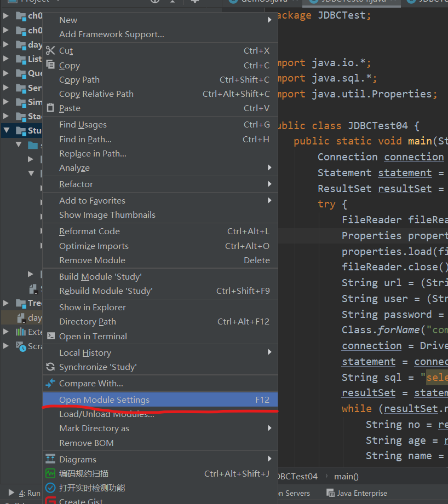Expand the Add to Favorites submenu arrow
This screenshot has height=504, width=448.
(x=269, y=200)
